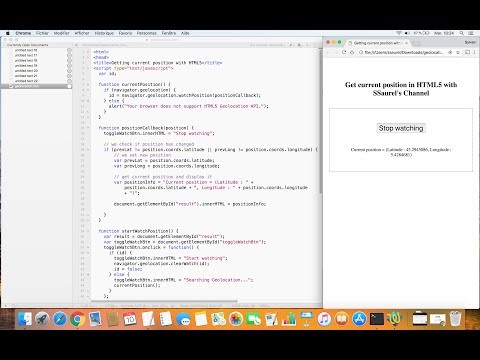The image size is (480, 360).
Task: Open the Trash in the Dock
Action: [455, 319]
